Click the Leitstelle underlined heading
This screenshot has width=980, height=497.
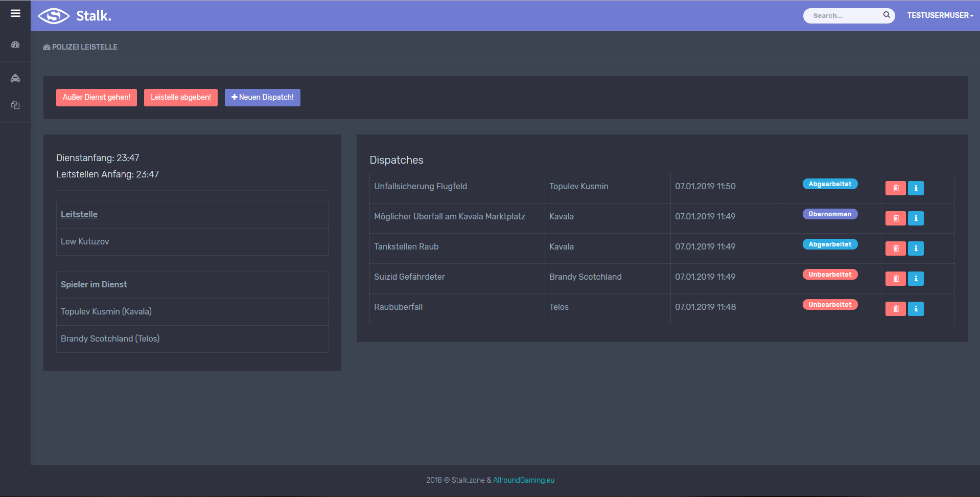pos(79,215)
